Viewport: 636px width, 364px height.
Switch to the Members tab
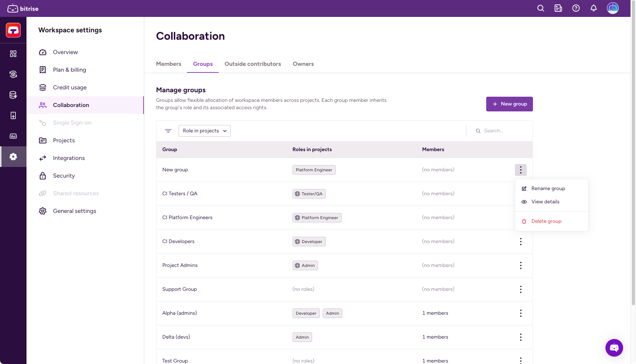169,64
